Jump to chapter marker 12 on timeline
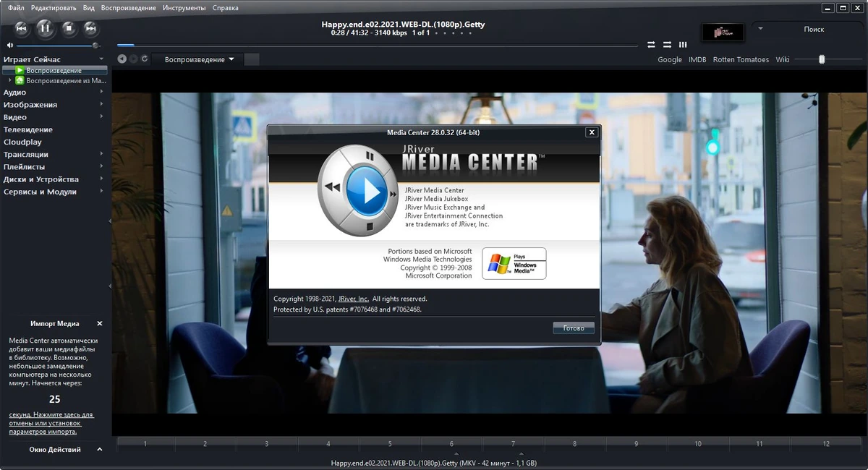The width and height of the screenshot is (868, 470). [x=826, y=443]
